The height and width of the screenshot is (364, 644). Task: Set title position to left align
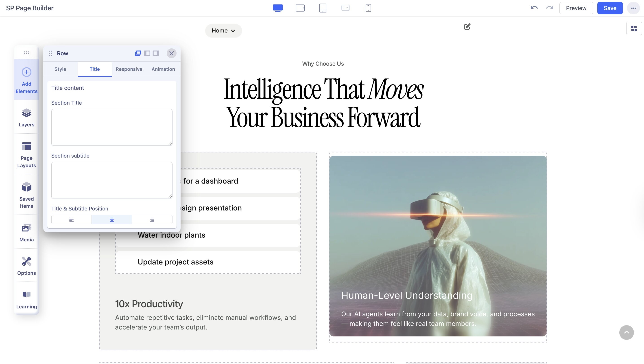pos(71,220)
